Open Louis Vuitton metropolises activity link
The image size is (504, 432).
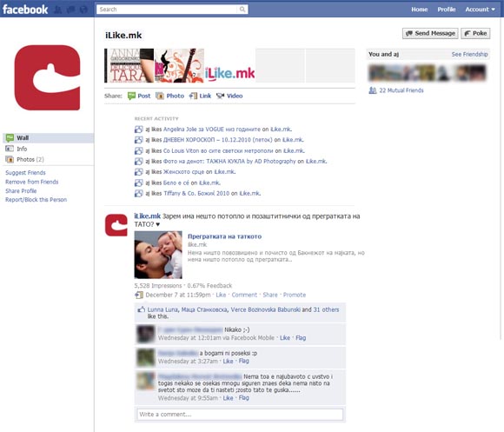[x=218, y=150]
